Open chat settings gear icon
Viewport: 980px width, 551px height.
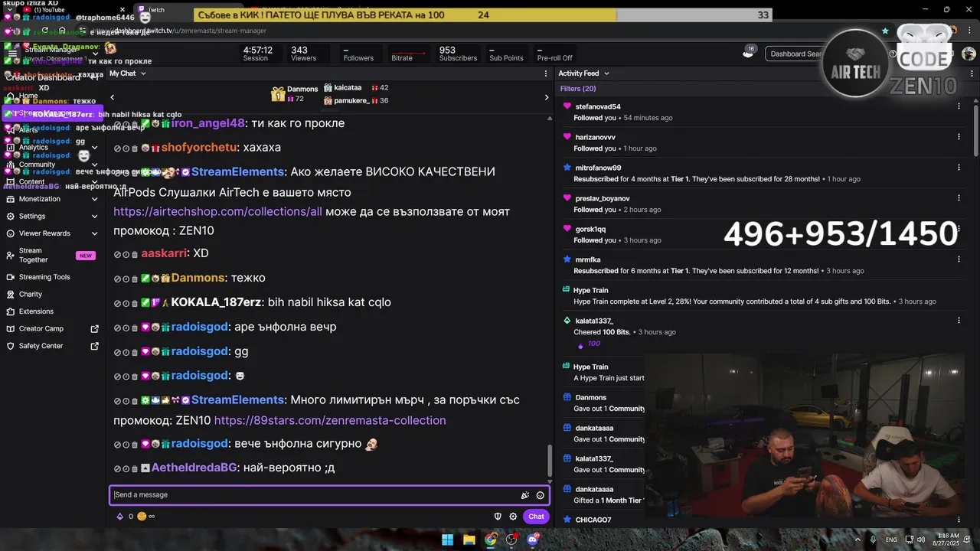click(x=513, y=517)
